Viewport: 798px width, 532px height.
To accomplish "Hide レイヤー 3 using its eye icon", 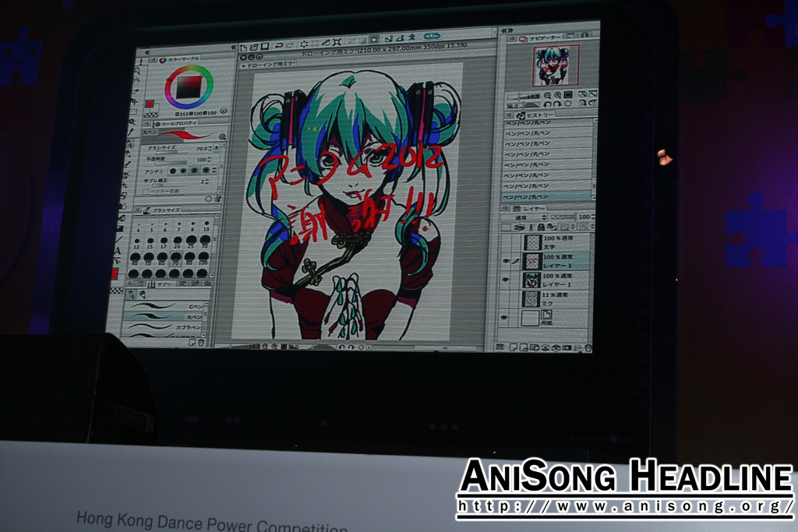I will point(505,260).
